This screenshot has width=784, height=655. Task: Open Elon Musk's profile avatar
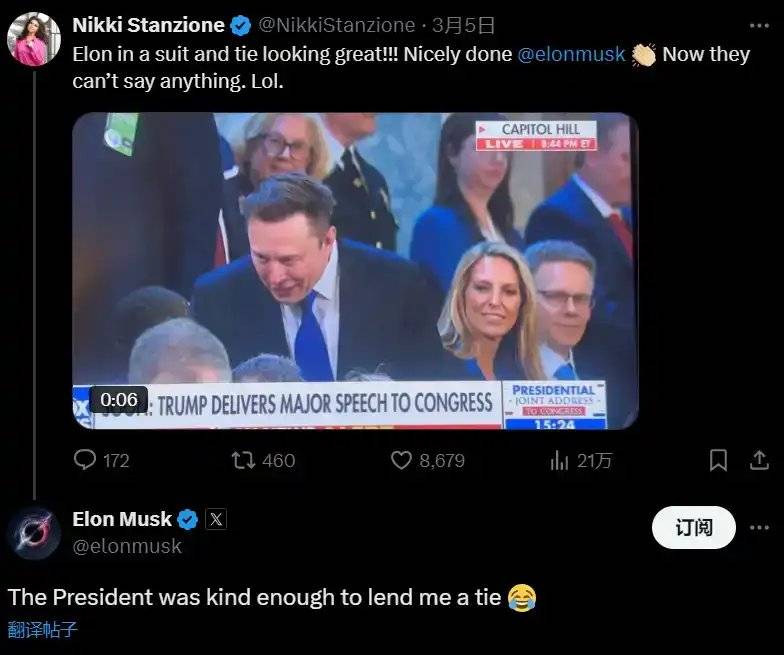(34, 532)
